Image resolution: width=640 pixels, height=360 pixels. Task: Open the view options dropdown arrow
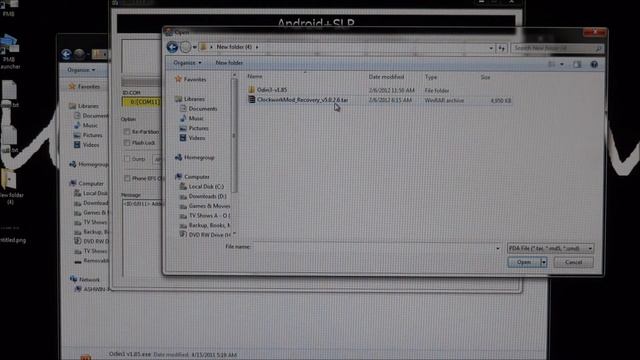(562, 64)
